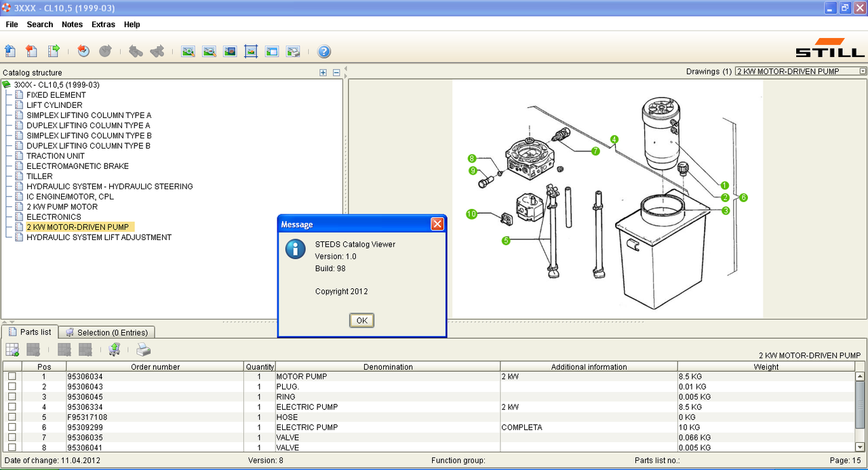The image size is (868, 470).
Task: Click callout number 9 on the drawing
Action: tap(473, 170)
